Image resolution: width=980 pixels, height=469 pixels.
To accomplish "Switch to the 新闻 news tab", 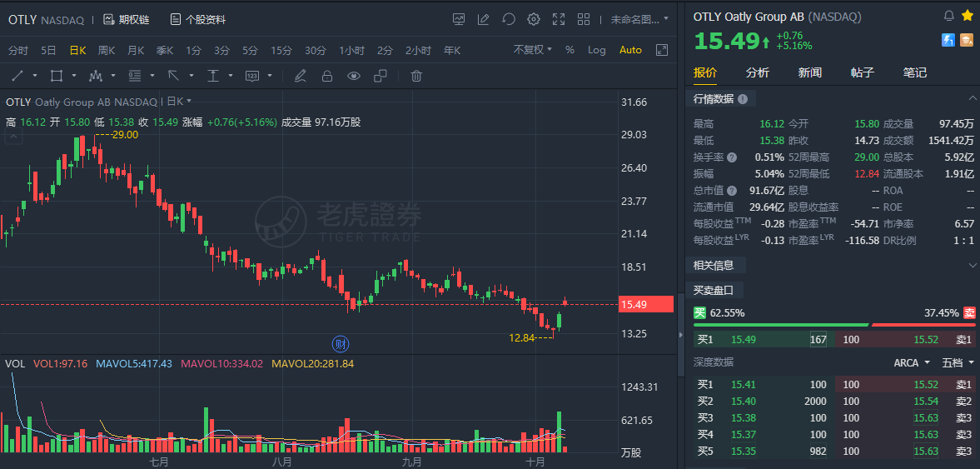I will pyautogui.click(x=810, y=73).
